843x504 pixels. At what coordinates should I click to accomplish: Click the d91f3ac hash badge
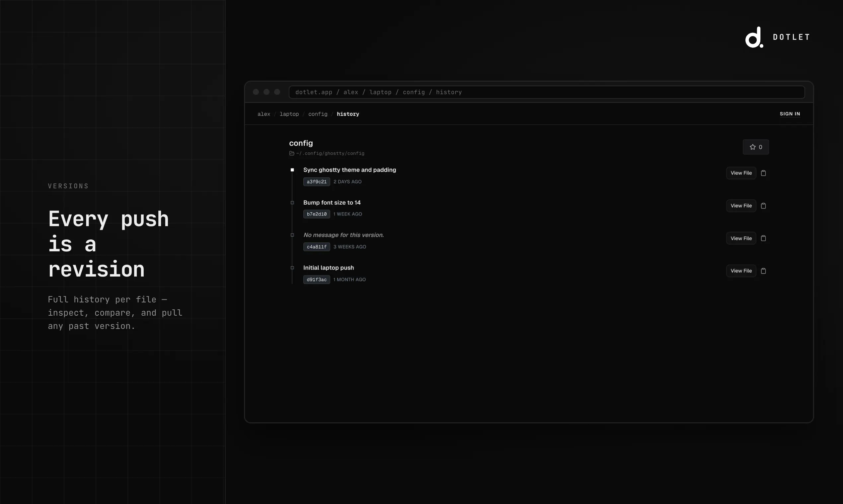pos(317,280)
